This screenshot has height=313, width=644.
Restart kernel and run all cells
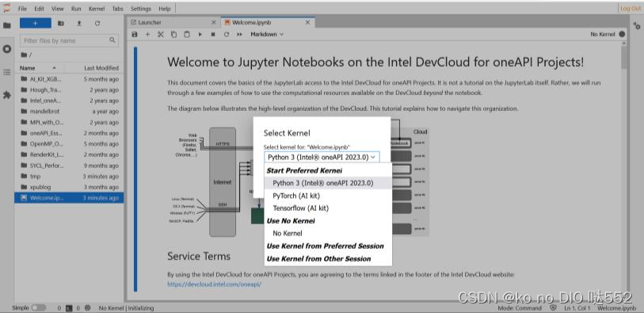pyautogui.click(x=239, y=35)
